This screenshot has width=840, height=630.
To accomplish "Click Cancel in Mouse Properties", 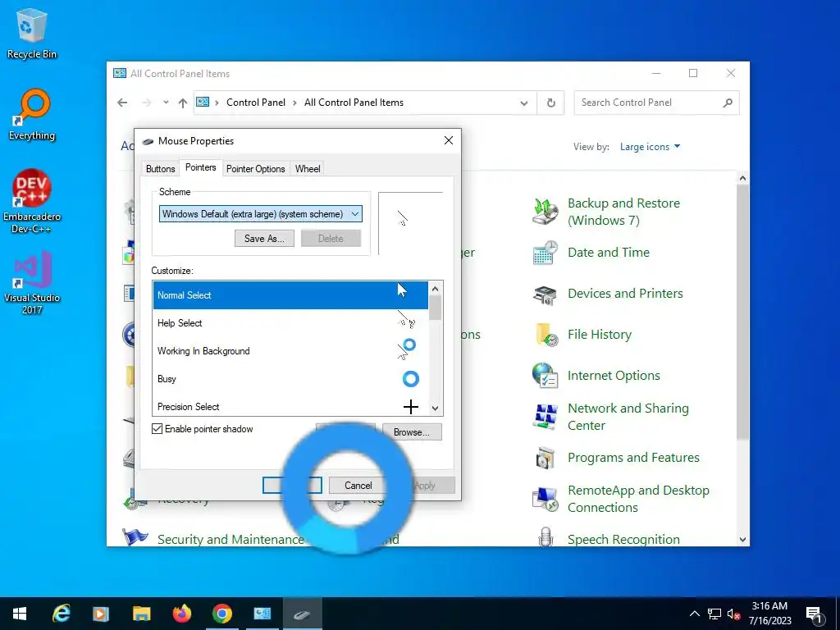I will click(x=358, y=486).
